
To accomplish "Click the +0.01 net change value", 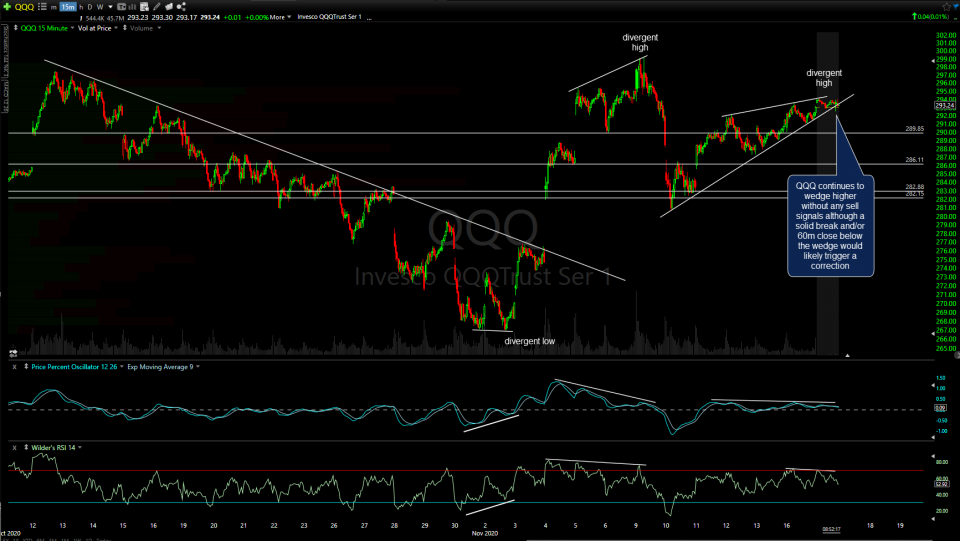I will [x=232, y=18].
